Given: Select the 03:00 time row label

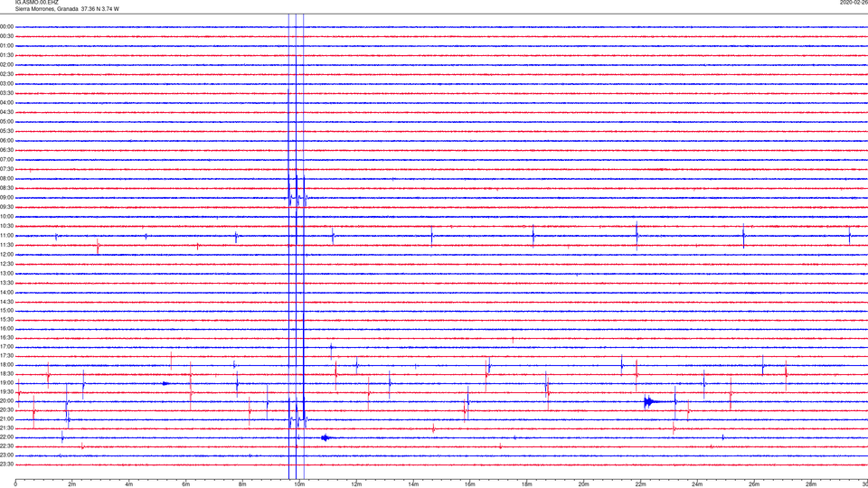Looking at the screenshot, I should pyautogui.click(x=6, y=83).
